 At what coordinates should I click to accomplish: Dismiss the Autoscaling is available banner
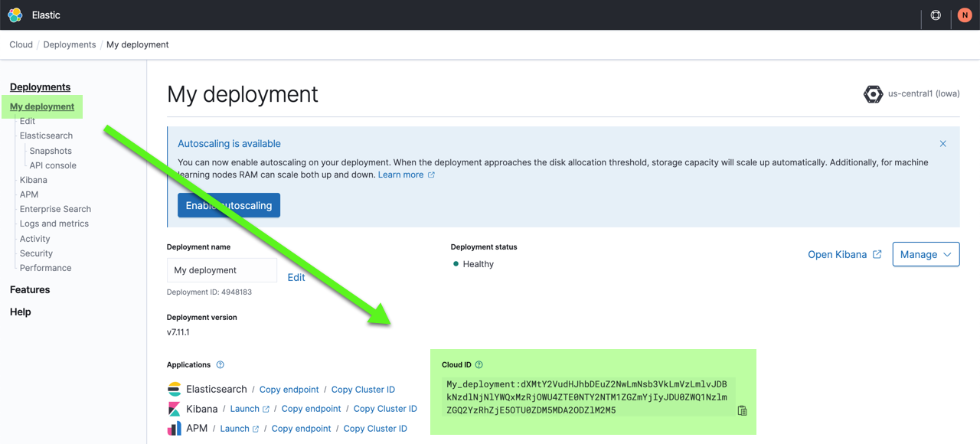pyautogui.click(x=943, y=143)
